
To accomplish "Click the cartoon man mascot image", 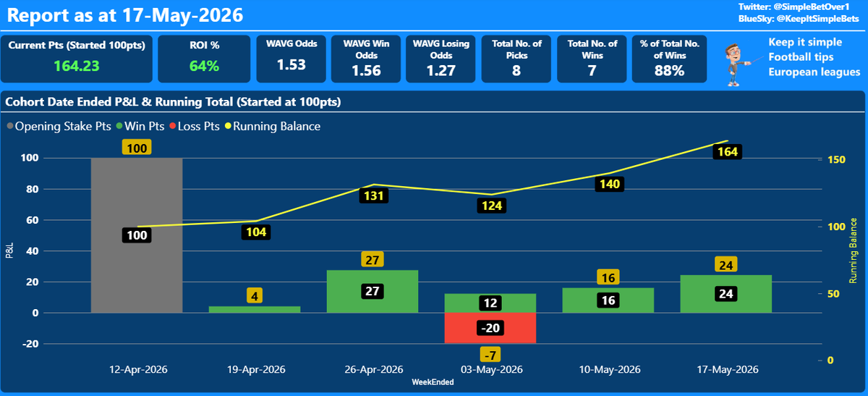I will (741, 64).
